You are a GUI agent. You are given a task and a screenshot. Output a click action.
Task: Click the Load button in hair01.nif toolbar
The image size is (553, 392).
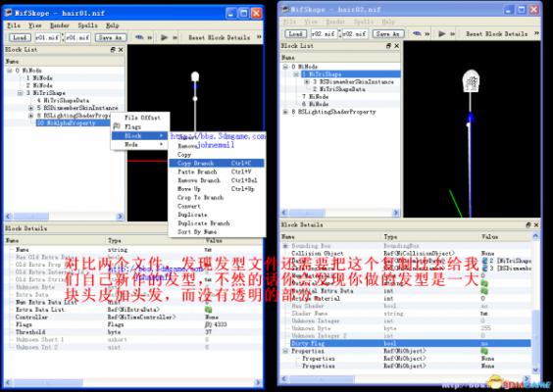tap(20, 37)
